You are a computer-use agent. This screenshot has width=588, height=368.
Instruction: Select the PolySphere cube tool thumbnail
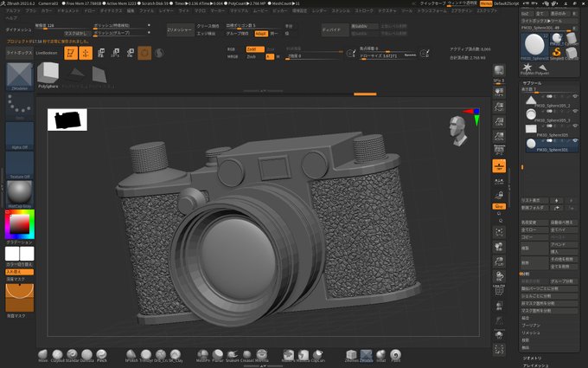pos(48,74)
